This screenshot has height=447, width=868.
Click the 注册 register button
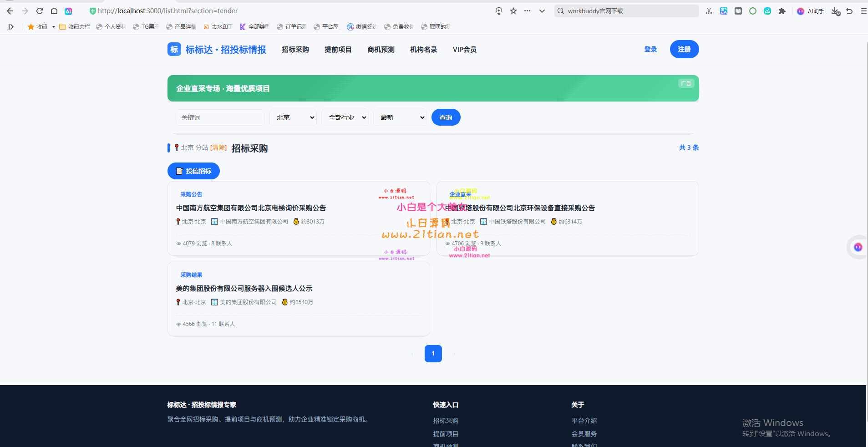(684, 49)
